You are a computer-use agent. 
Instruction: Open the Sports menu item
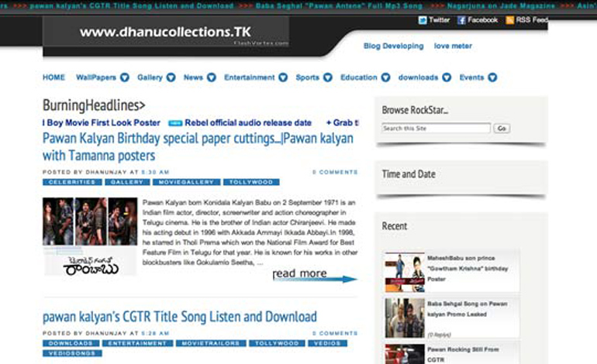tap(307, 77)
